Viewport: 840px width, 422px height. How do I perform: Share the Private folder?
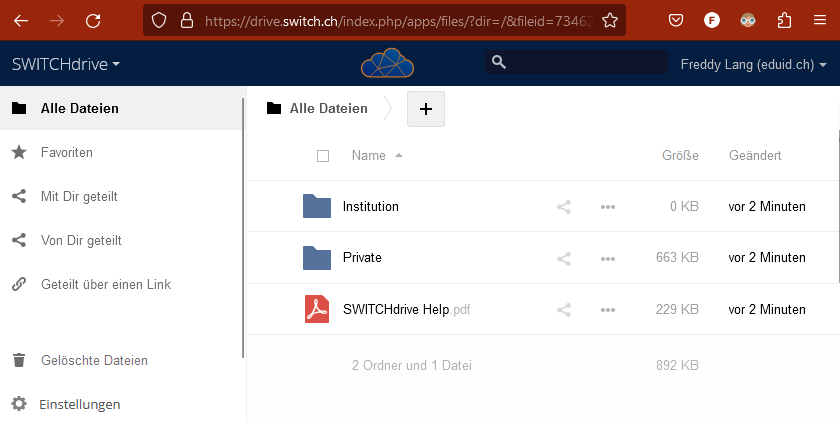[x=564, y=259]
